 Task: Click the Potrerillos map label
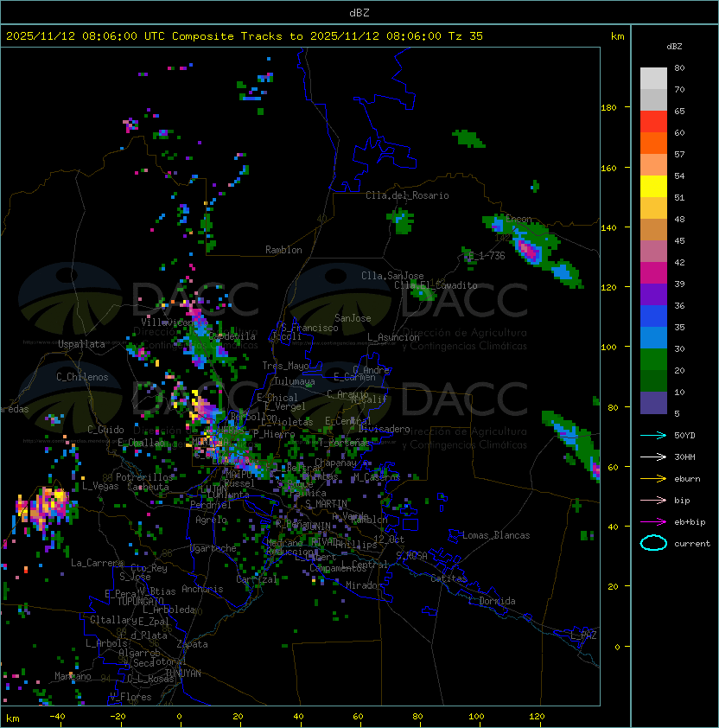(144, 477)
